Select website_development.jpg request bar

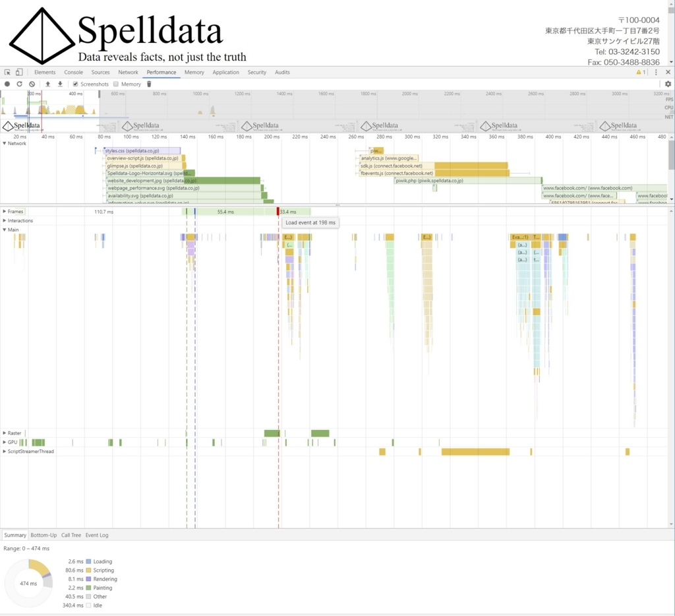pos(183,181)
